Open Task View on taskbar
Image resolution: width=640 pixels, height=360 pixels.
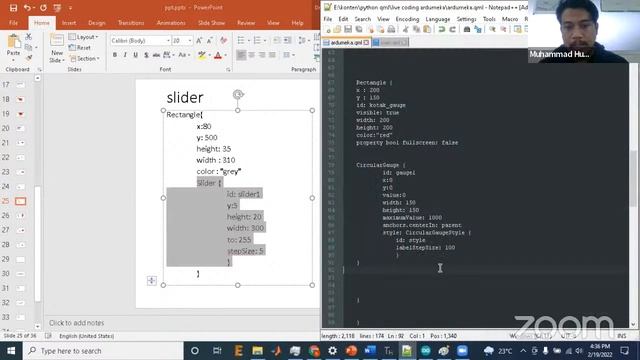click(x=217, y=351)
